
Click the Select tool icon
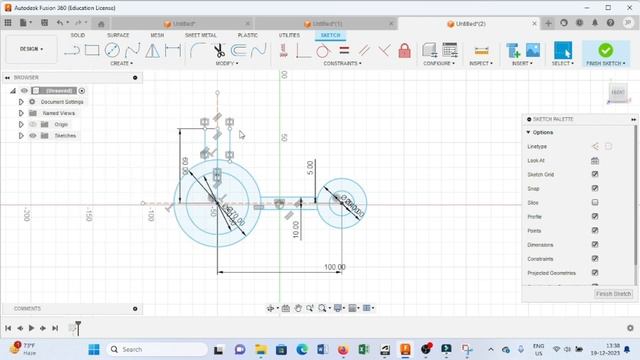tap(563, 50)
